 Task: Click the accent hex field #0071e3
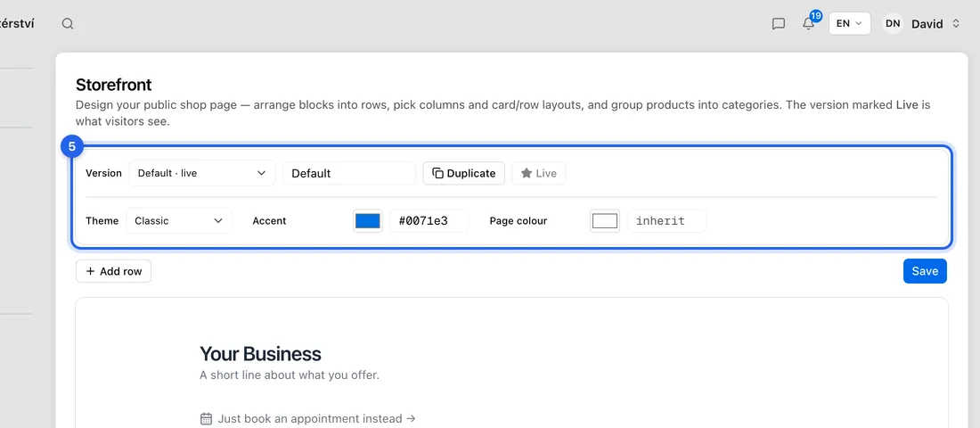(x=429, y=221)
